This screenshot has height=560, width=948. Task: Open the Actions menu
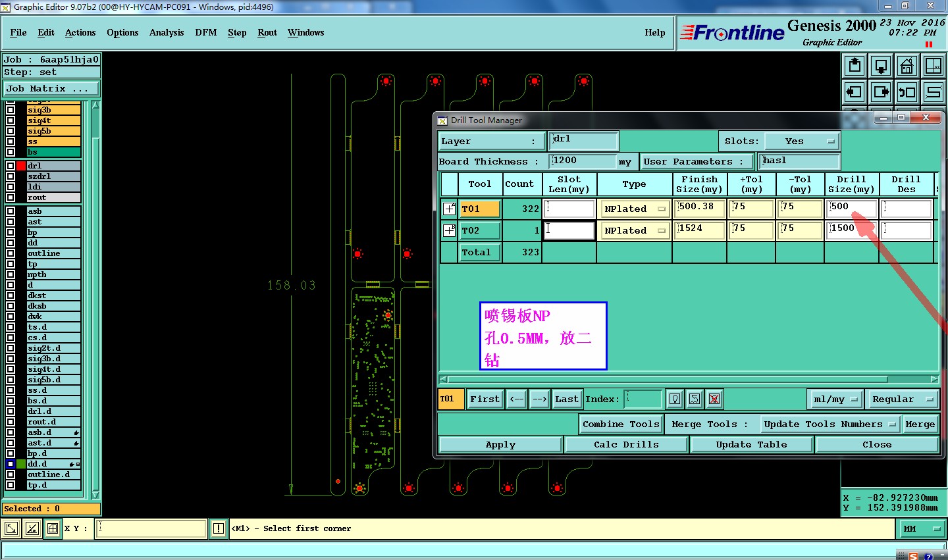[x=80, y=32]
